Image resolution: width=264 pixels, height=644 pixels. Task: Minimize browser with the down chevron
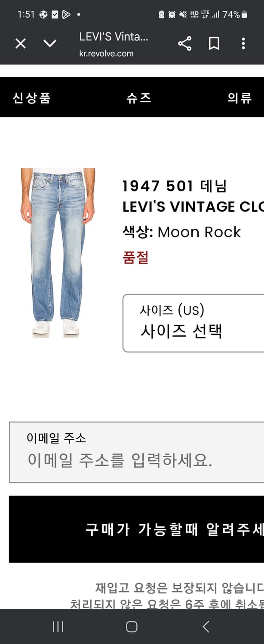tap(50, 43)
